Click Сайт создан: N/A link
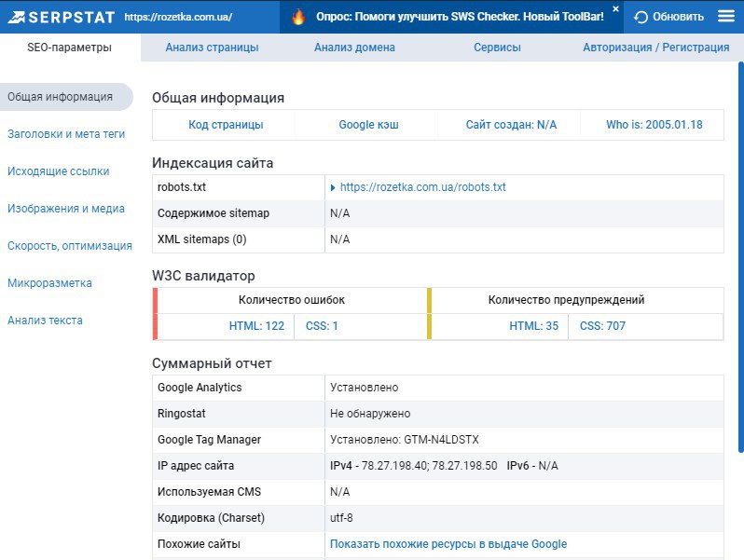 coord(511,125)
